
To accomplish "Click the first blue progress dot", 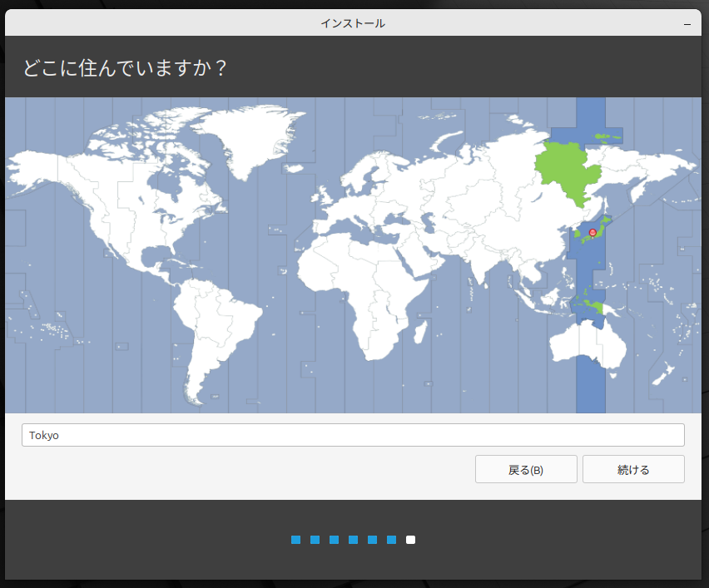I will [x=295, y=540].
